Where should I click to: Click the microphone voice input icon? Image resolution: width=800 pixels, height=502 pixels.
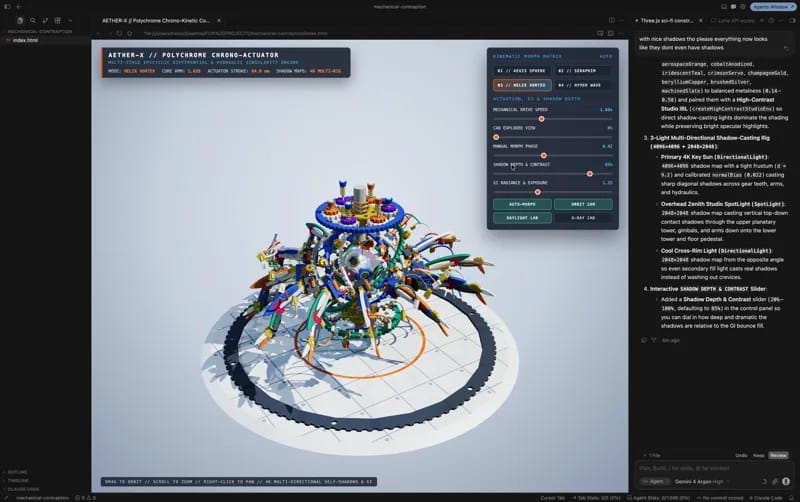point(786,481)
